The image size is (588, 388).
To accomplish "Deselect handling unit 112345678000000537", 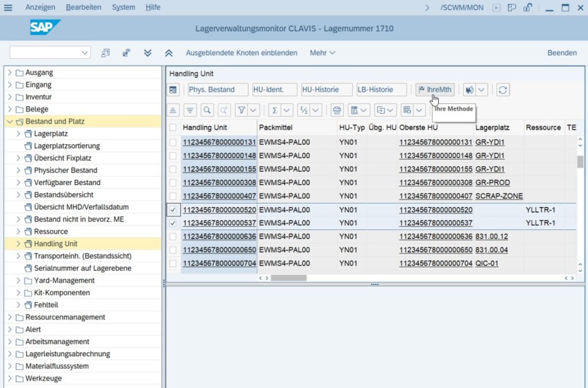I will [172, 222].
